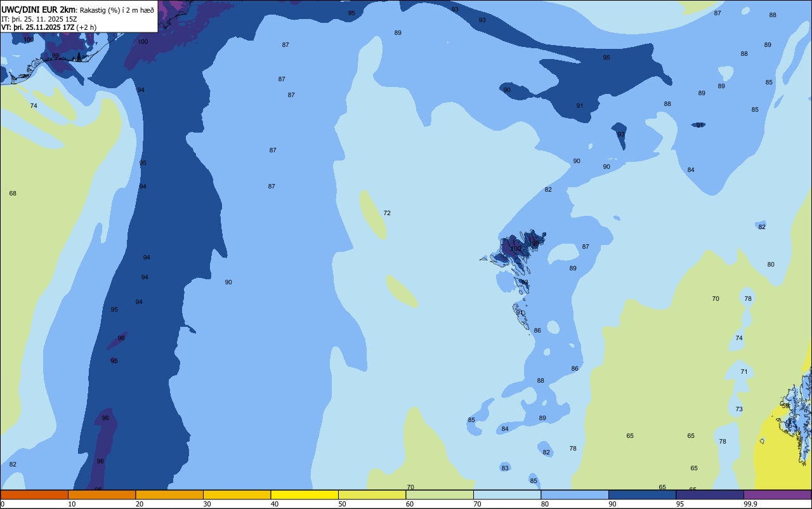Viewport: 812px width, 509px height.
Task: Pick the 50–60 legend color segment
Action: (372, 494)
